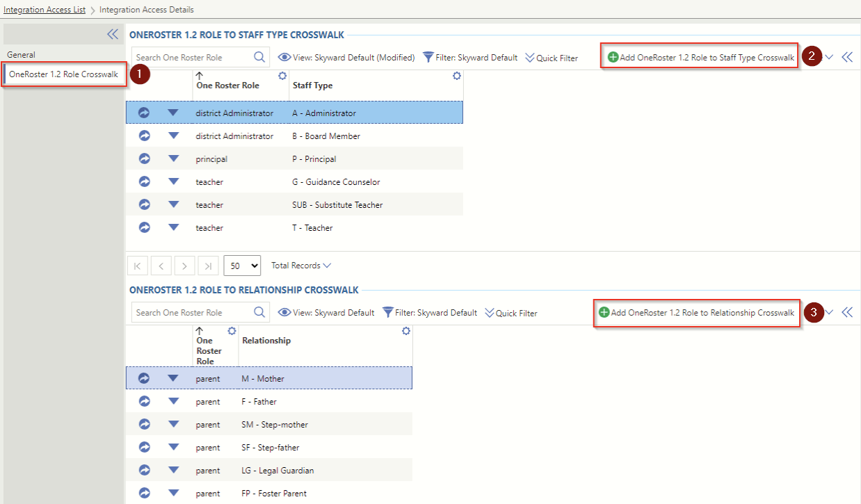Open more actions dropdown for Staff Type crosswalk
861x504 pixels.
pos(829,58)
